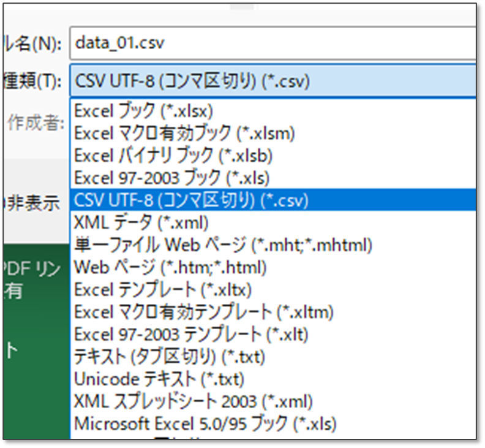Choose 単一ファイル Web ページ (*.mht;*.mhtml)
Screen dimensions: 485x448
(223, 245)
